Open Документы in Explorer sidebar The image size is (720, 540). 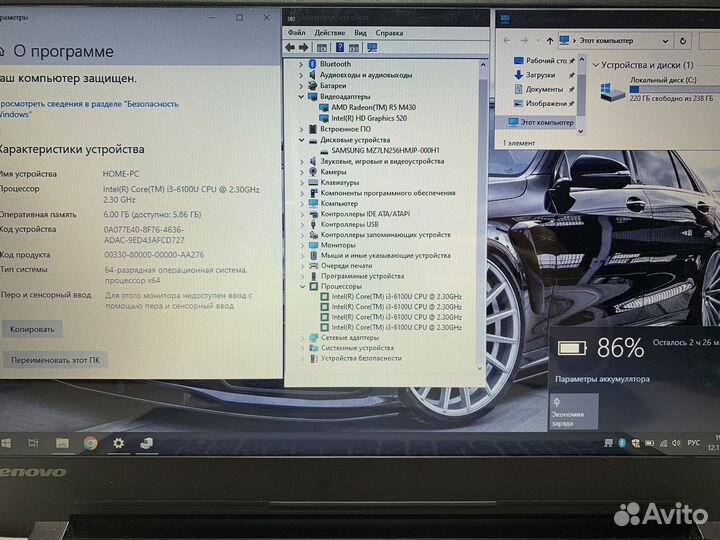click(544, 89)
